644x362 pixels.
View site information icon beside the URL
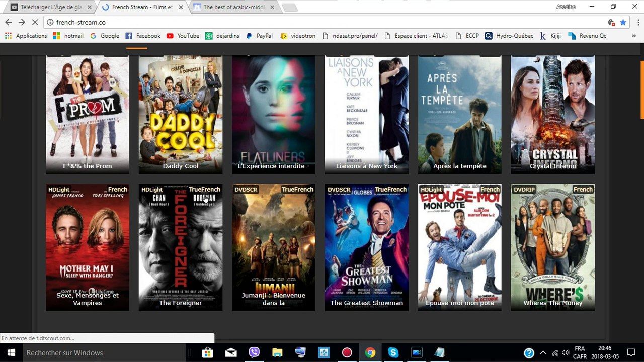(x=50, y=22)
